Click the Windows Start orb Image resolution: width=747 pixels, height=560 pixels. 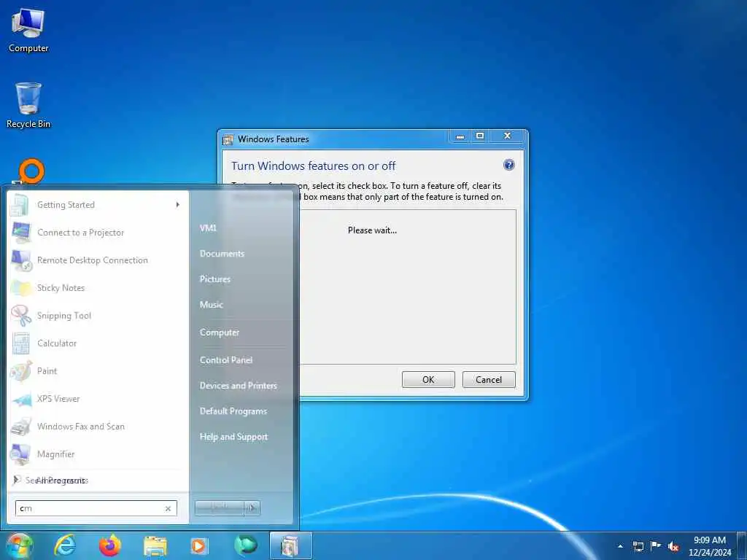(x=19, y=545)
